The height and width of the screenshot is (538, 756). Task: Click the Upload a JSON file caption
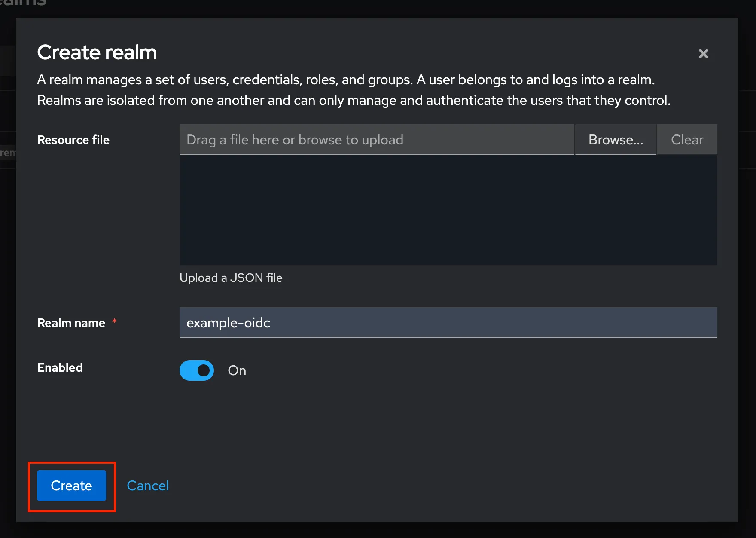click(231, 278)
